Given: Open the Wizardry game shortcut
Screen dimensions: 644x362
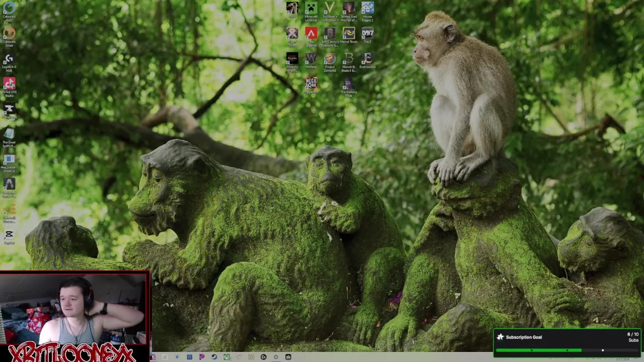Looking at the screenshot, I should pyautogui.click(x=292, y=62).
